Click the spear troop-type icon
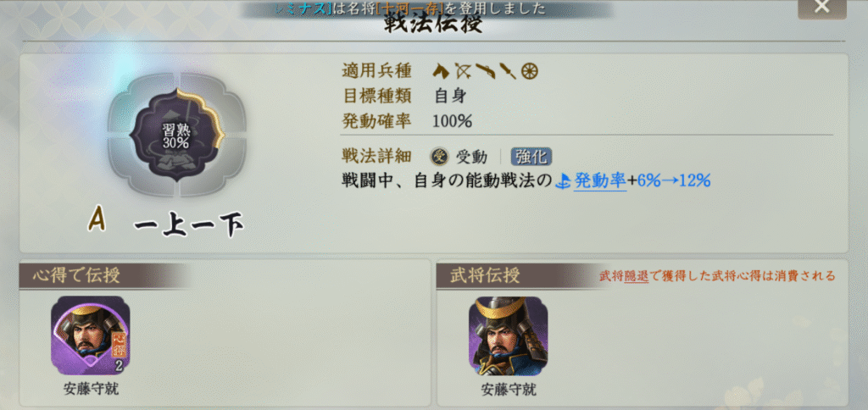This screenshot has height=410, width=868. (508, 71)
